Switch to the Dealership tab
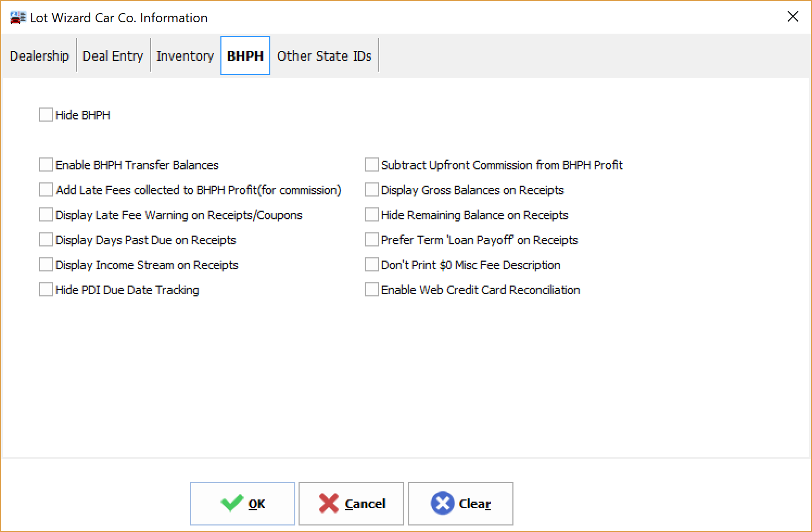This screenshot has width=812, height=532. [x=39, y=55]
